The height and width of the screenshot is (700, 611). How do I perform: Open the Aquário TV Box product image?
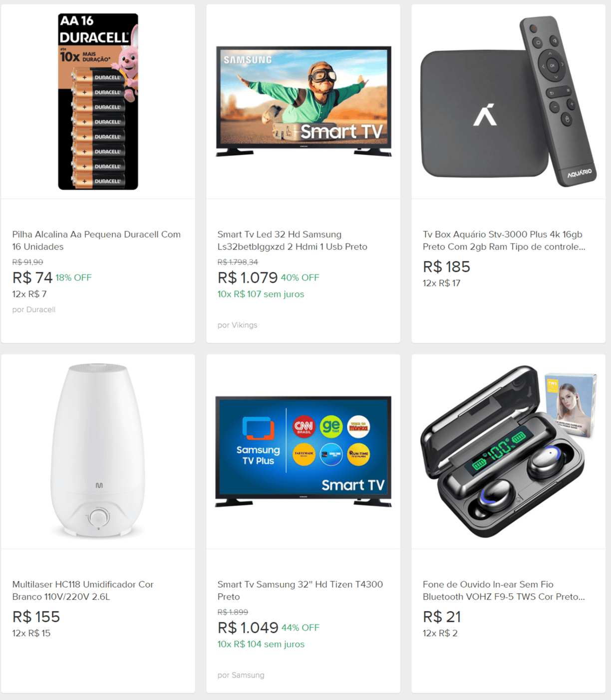(x=508, y=101)
